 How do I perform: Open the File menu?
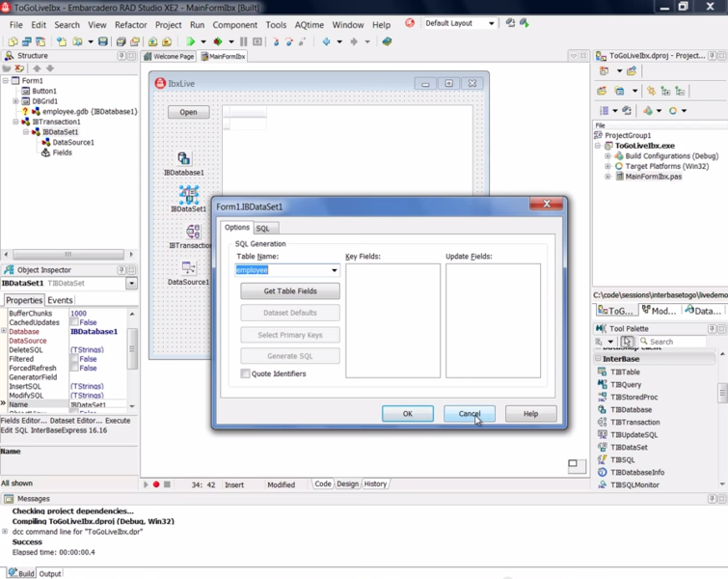[x=15, y=25]
